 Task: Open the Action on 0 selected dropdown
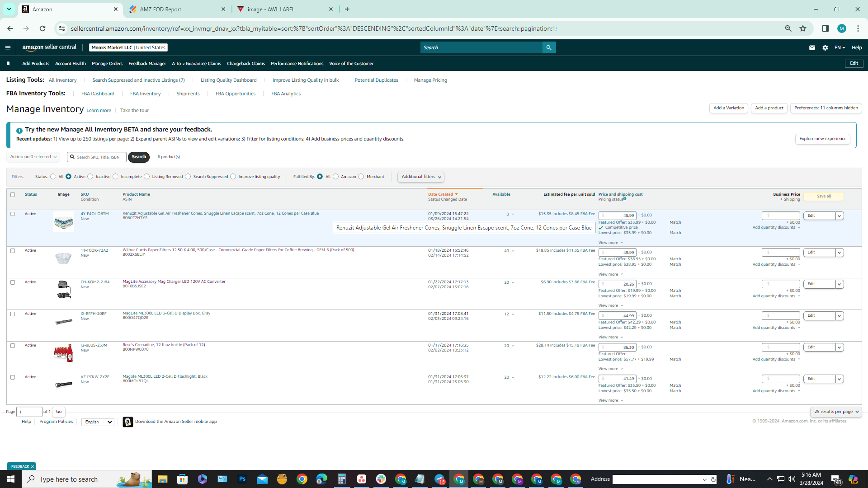click(x=33, y=157)
